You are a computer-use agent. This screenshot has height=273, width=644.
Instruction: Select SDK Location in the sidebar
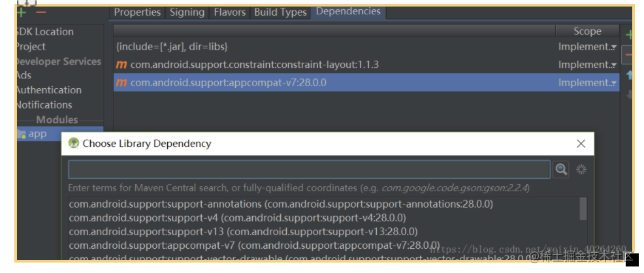45,31
